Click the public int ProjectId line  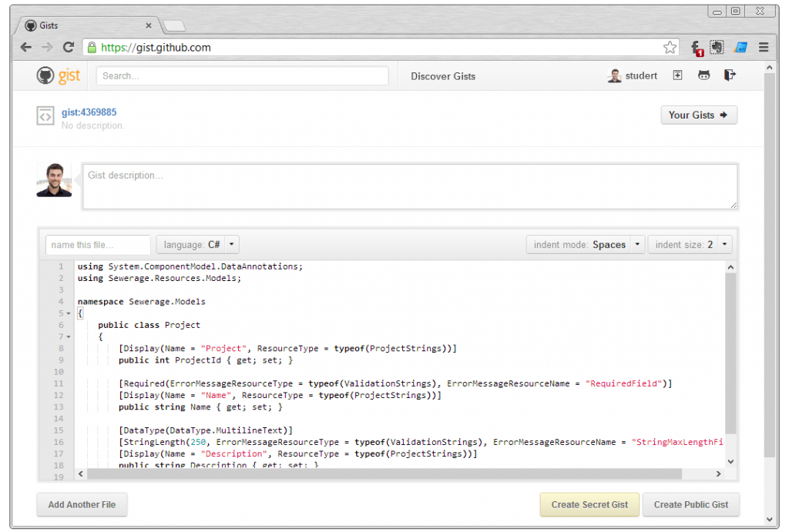[x=205, y=360]
